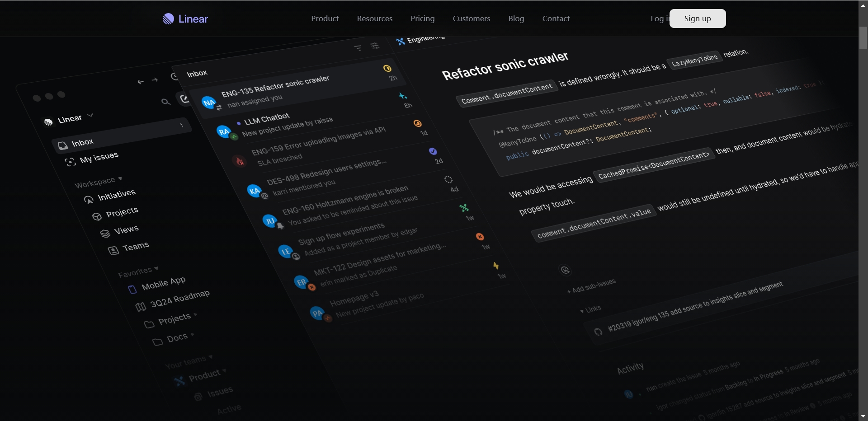The width and height of the screenshot is (868, 421).
Task: Open Mobile App favorite
Action: click(157, 285)
